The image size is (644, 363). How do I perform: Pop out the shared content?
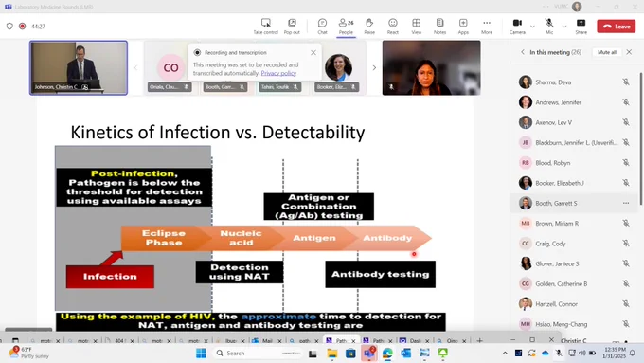pos(292,27)
